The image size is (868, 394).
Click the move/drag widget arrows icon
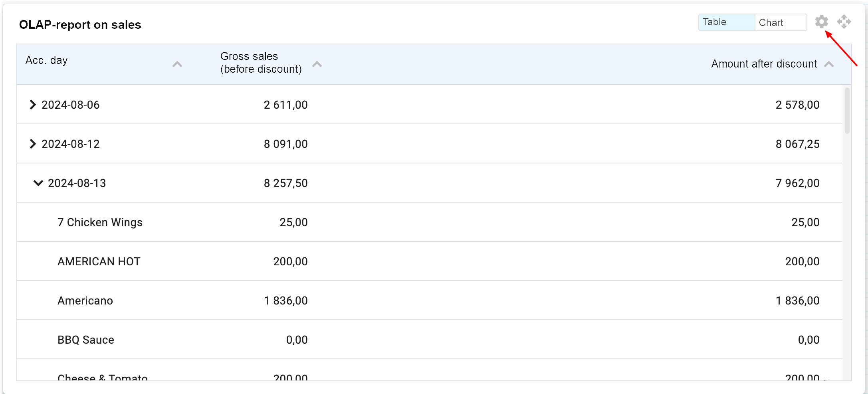[844, 22]
